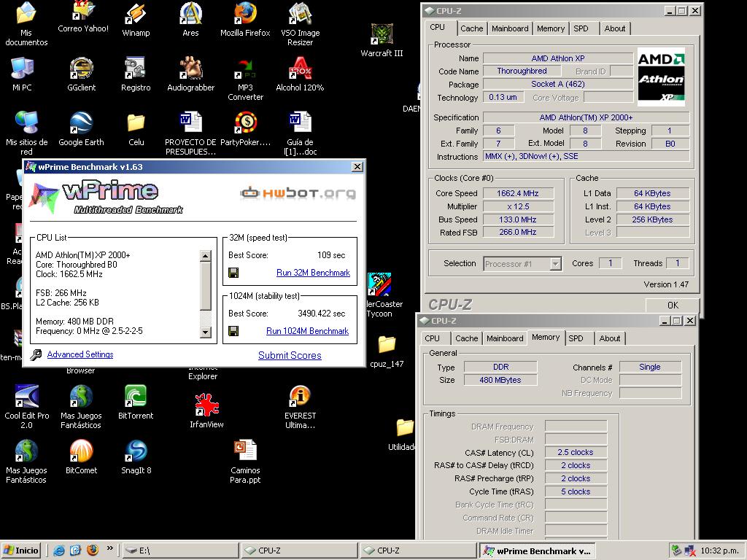Image resolution: width=747 pixels, height=560 pixels.
Task: Open Caminos Para.ppt file
Action: [x=245, y=462]
